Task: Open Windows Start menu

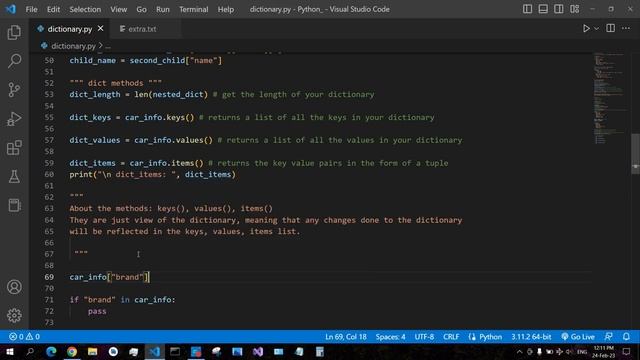Action: pos(9,351)
